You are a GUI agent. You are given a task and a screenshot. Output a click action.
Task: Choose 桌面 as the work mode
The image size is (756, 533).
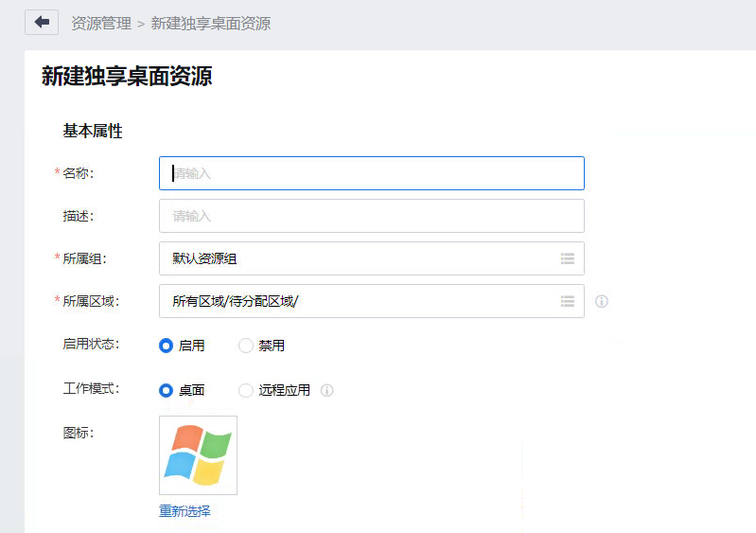coord(167,390)
